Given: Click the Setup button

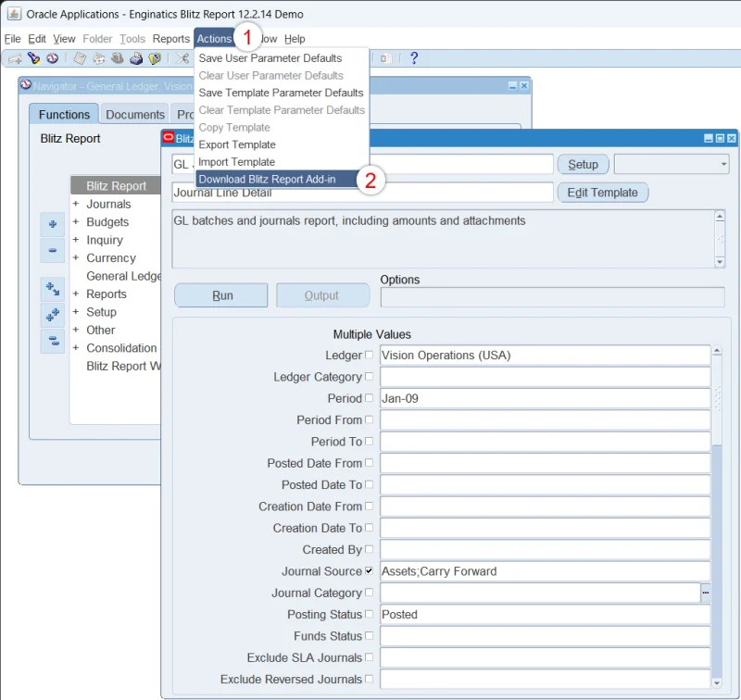Looking at the screenshot, I should 584,165.
